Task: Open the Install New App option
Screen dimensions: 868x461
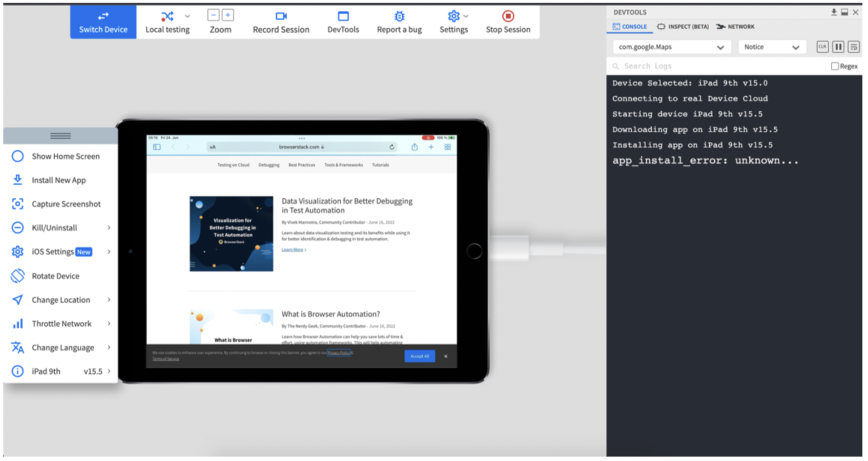Action: tap(59, 180)
